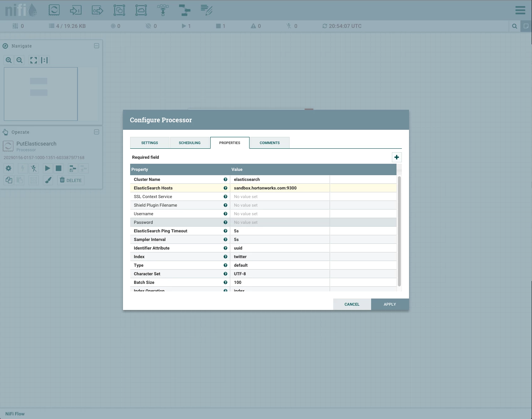532x419 pixels.
Task: Zoom in using Navigate panel icon
Action: click(x=9, y=60)
